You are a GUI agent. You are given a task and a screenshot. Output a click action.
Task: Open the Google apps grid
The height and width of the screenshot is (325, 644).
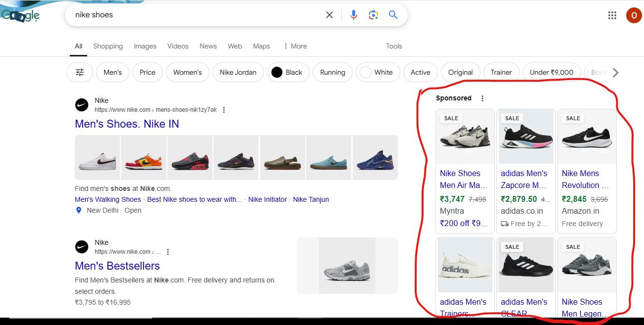pos(612,15)
